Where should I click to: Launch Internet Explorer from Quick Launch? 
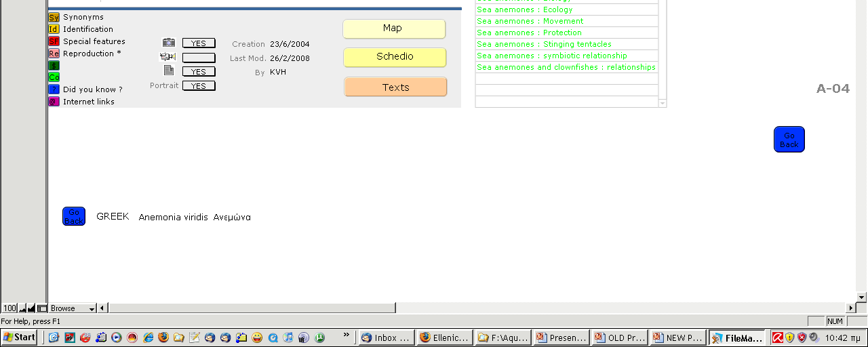148,337
